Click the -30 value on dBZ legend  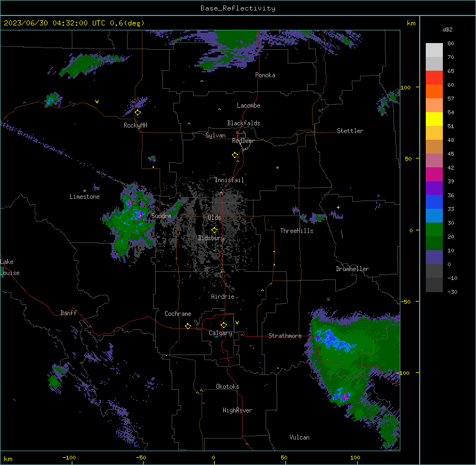pyautogui.click(x=452, y=292)
